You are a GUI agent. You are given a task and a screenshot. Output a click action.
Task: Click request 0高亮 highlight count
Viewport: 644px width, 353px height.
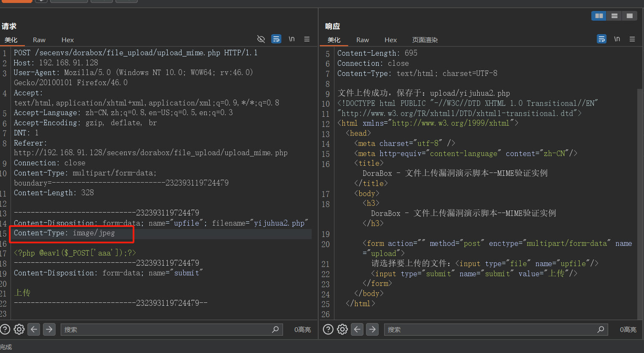(x=302, y=330)
